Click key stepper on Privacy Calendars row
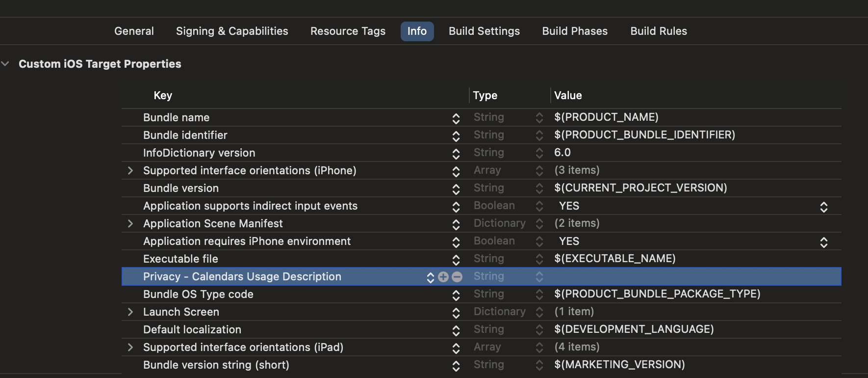The width and height of the screenshot is (868, 378). click(x=431, y=277)
